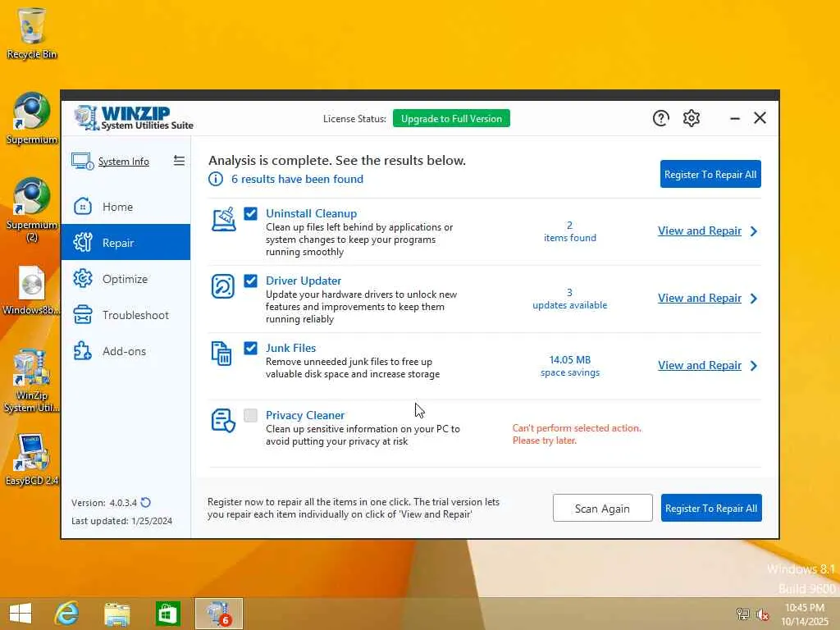Image resolution: width=840 pixels, height=630 pixels.
Task: Open the System Info link
Action: [123, 162]
